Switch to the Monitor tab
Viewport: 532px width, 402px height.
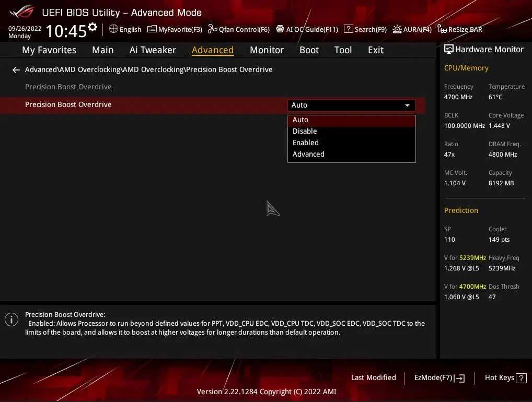click(267, 50)
